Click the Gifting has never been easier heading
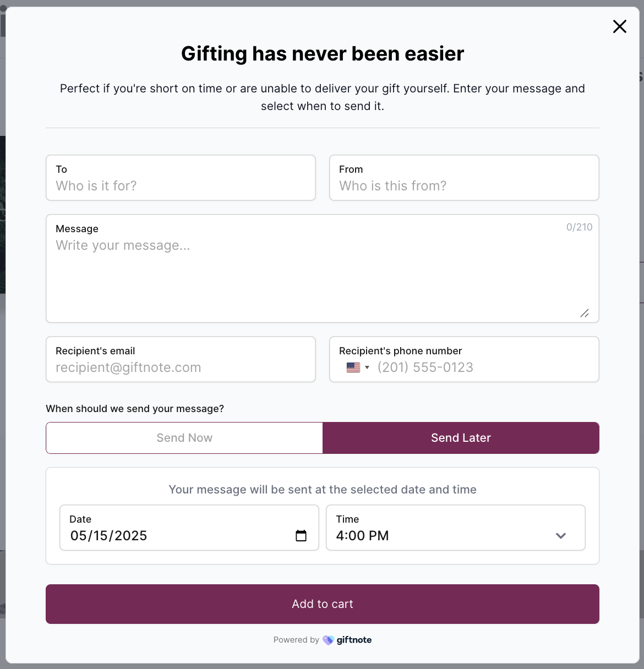Screen dimensions: 644x669 pos(323,54)
